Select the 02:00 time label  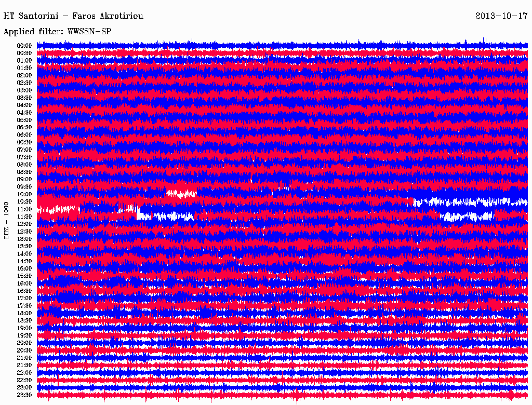[x=24, y=75]
